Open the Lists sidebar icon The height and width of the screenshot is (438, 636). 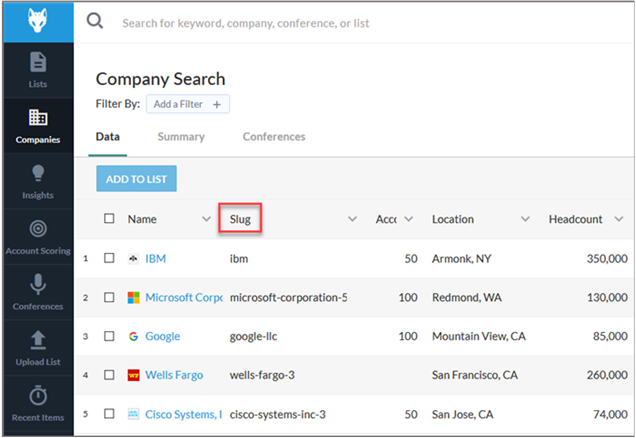point(37,62)
